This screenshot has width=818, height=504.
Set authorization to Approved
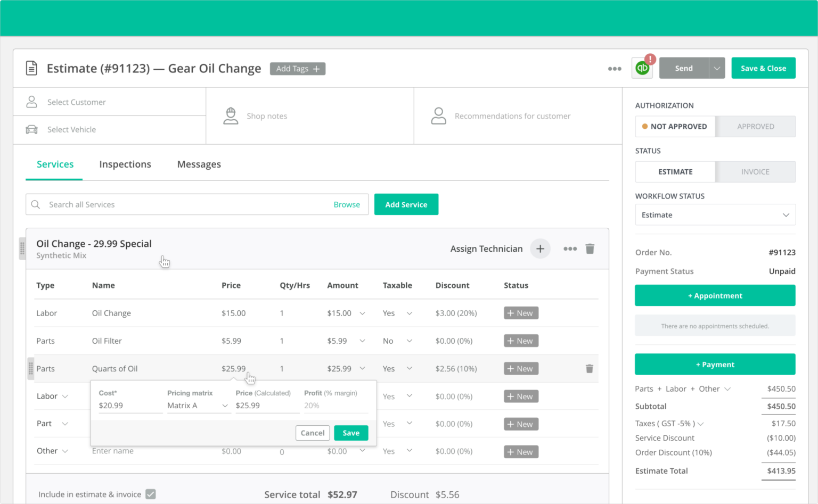tap(755, 127)
